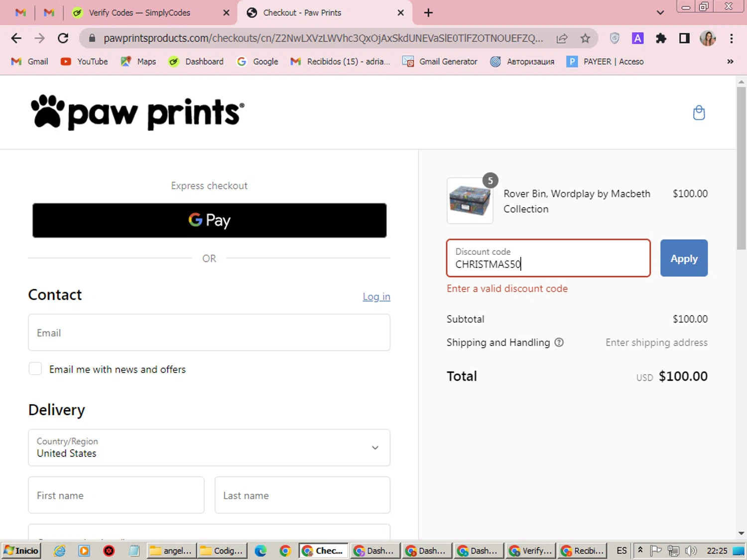Open the tab search dropdown arrow
Viewport: 747px width, 560px height.
(660, 12)
